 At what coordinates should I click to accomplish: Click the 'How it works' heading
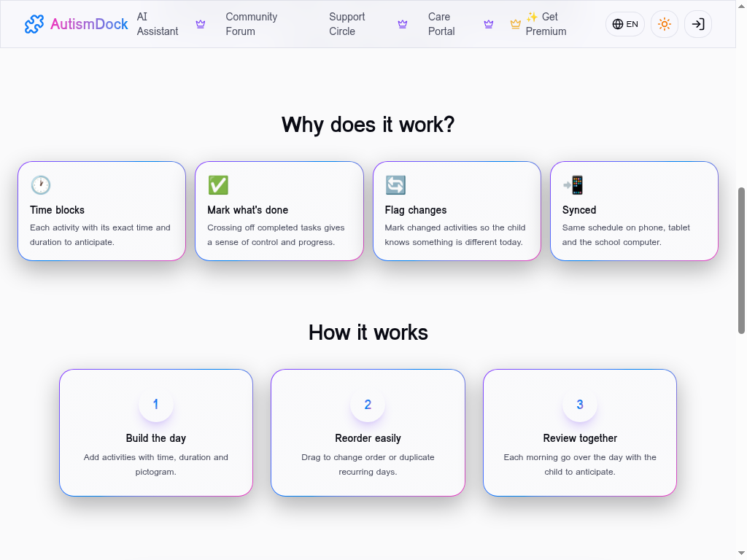point(368,332)
